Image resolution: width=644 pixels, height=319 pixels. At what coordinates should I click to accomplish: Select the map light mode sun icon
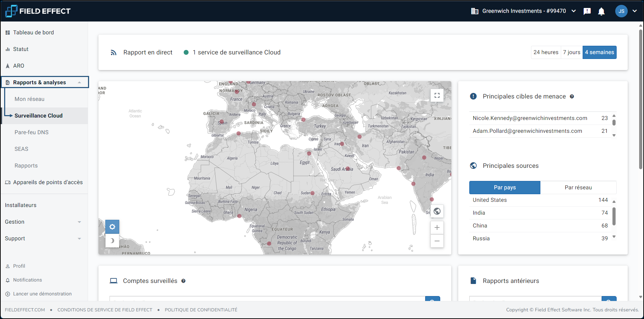(112, 227)
